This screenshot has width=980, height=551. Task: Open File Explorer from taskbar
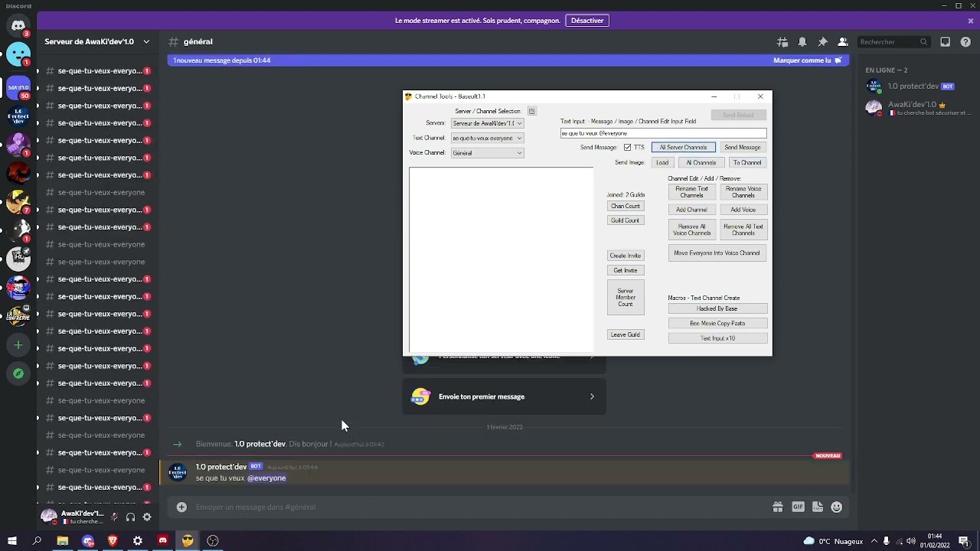click(63, 541)
